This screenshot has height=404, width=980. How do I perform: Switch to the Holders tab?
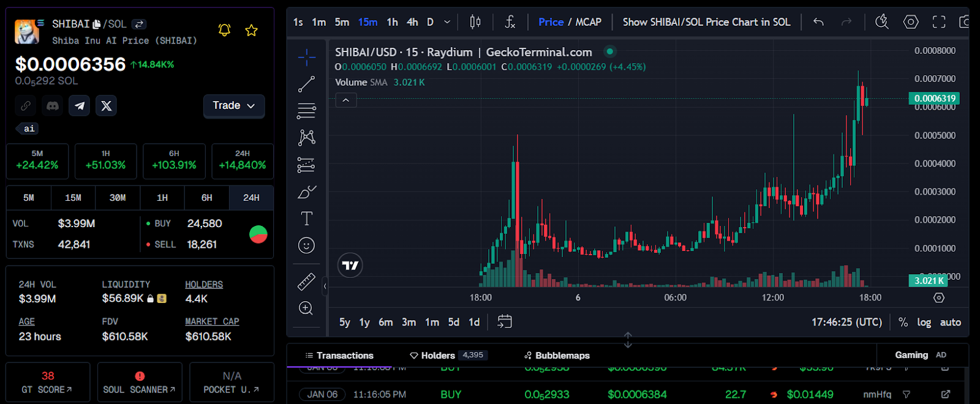coord(448,356)
